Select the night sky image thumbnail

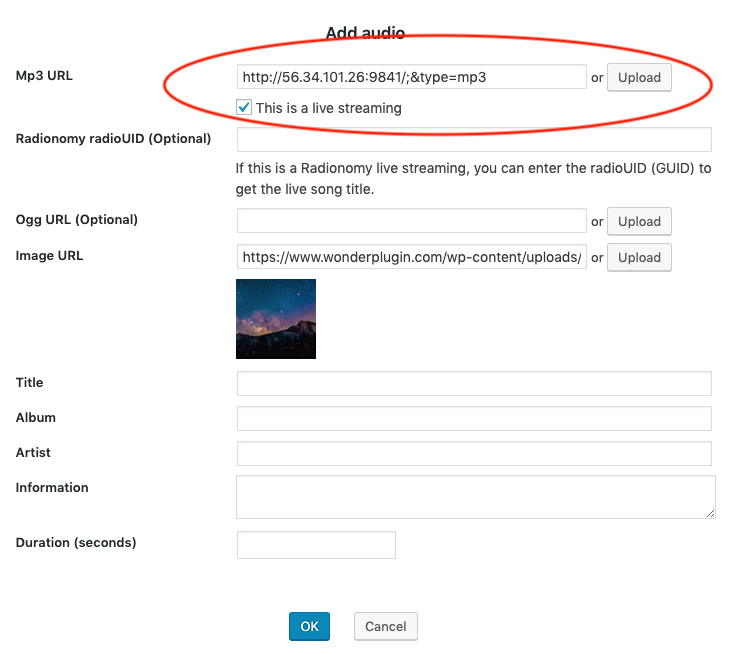[x=276, y=319]
